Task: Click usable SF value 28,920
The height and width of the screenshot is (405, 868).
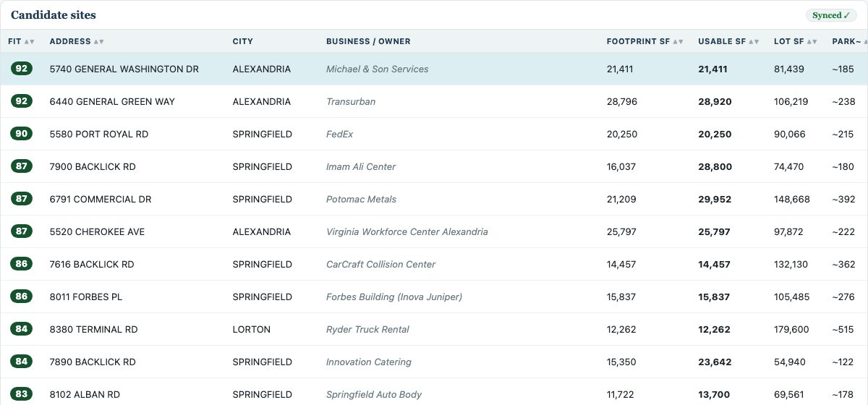Action: point(715,102)
